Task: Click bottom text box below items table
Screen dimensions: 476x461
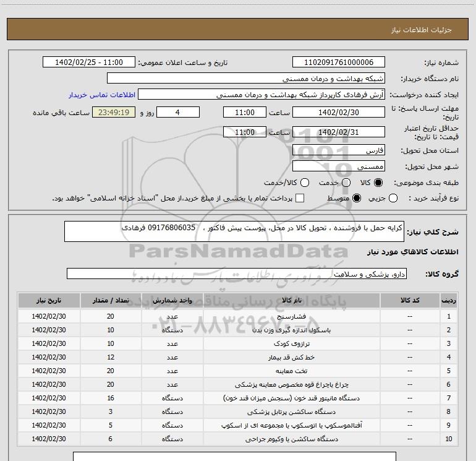Action: (x=234, y=457)
